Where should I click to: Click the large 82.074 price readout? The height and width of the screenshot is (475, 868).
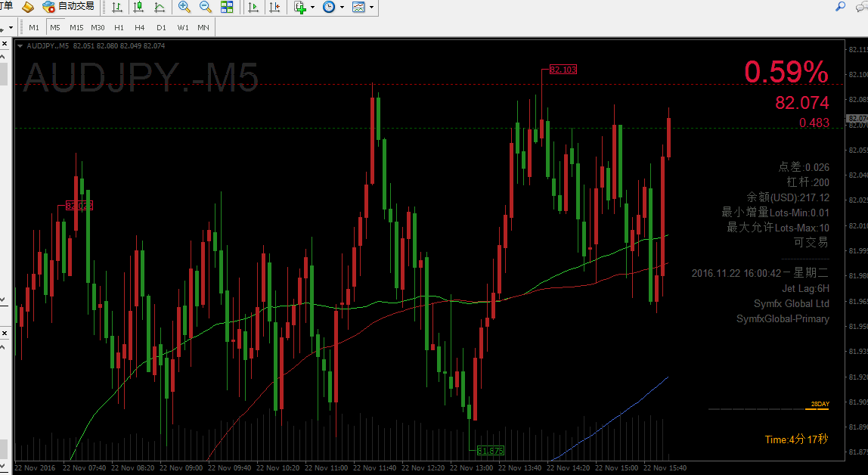(x=802, y=102)
